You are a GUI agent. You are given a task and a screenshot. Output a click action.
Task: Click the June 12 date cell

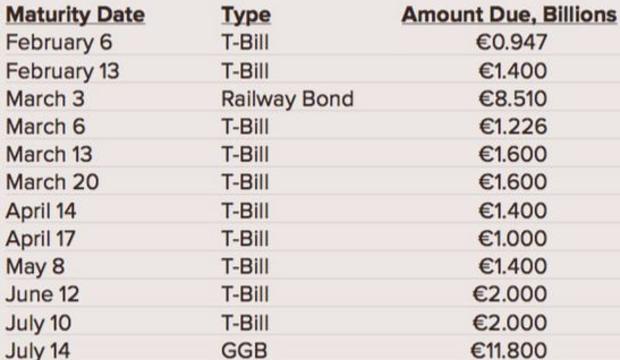point(42,295)
